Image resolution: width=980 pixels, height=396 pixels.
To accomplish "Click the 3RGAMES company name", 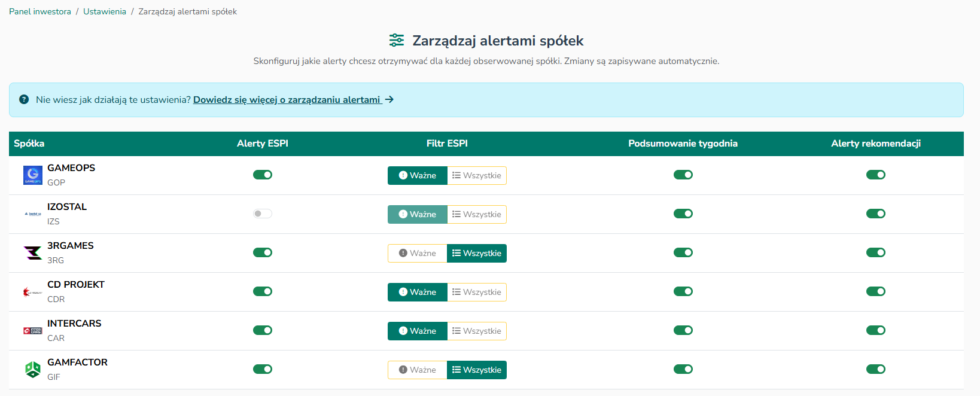I will coord(71,245).
